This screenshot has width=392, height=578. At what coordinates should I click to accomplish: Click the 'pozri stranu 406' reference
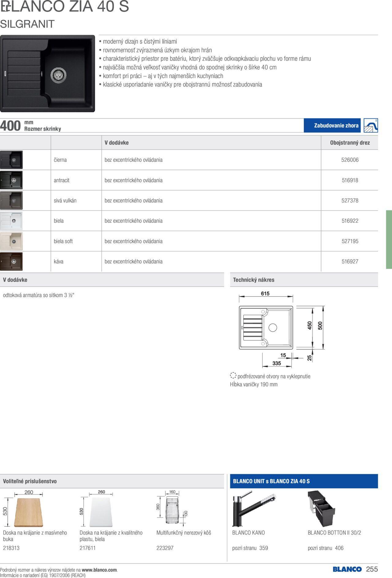click(326, 548)
